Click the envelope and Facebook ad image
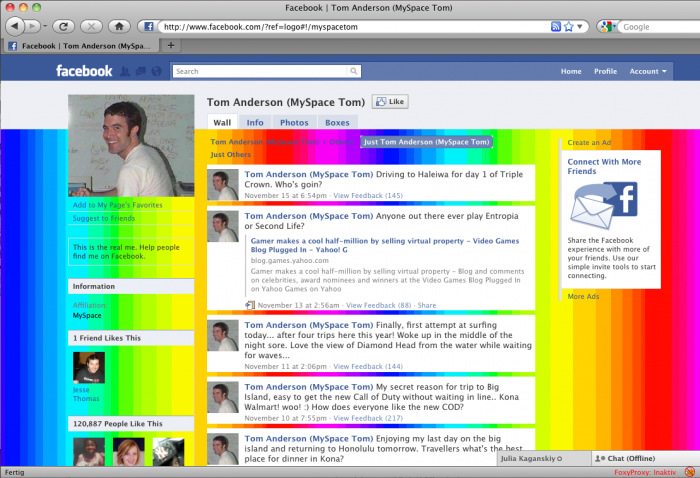Screen dimensions: 700x478 click(x=604, y=205)
